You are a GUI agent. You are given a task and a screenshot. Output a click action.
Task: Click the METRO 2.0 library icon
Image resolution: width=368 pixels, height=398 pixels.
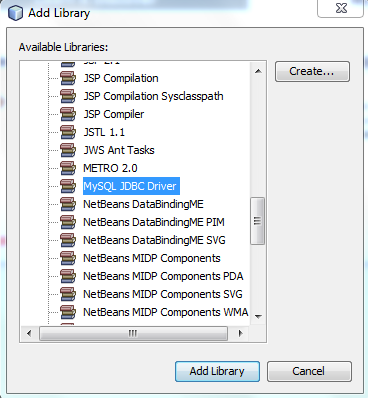coord(68,168)
